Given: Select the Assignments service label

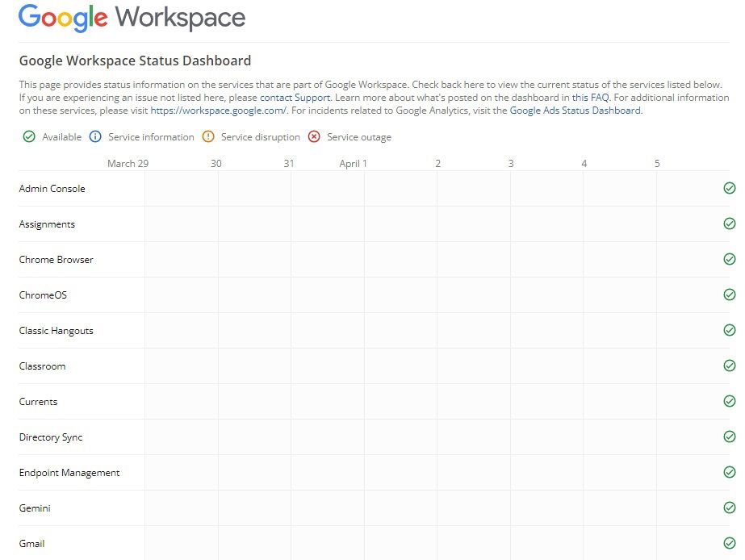Looking at the screenshot, I should 47,224.
